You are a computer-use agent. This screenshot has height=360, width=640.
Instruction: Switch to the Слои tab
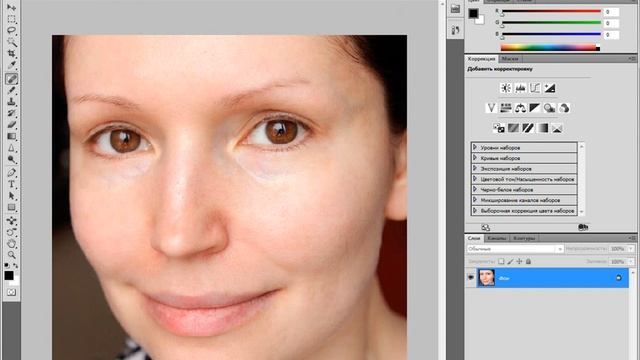pos(474,238)
